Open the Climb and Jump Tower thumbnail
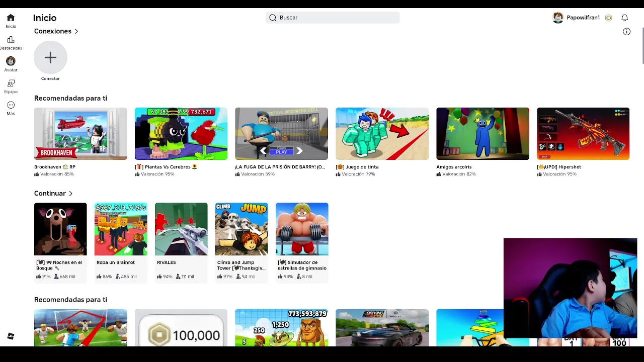This screenshot has height=362, width=644. point(242,229)
